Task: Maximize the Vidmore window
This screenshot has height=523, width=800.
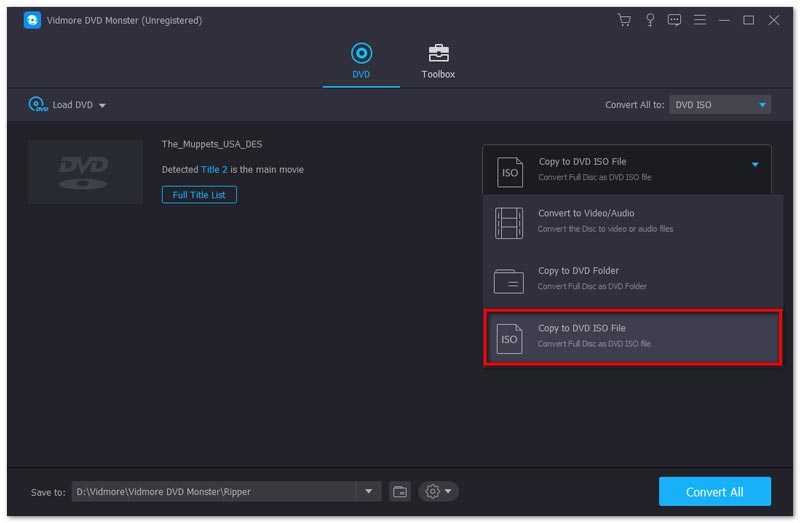Action: [x=748, y=20]
